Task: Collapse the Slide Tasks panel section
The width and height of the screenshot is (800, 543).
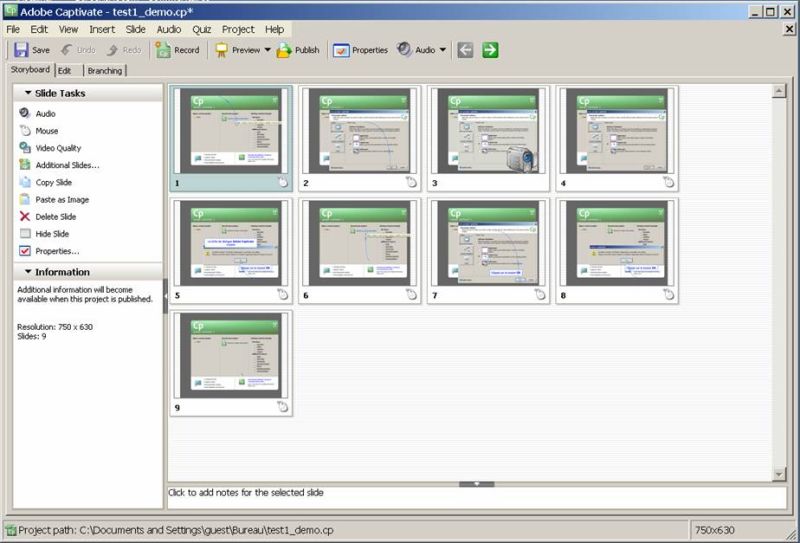Action: click(28, 93)
